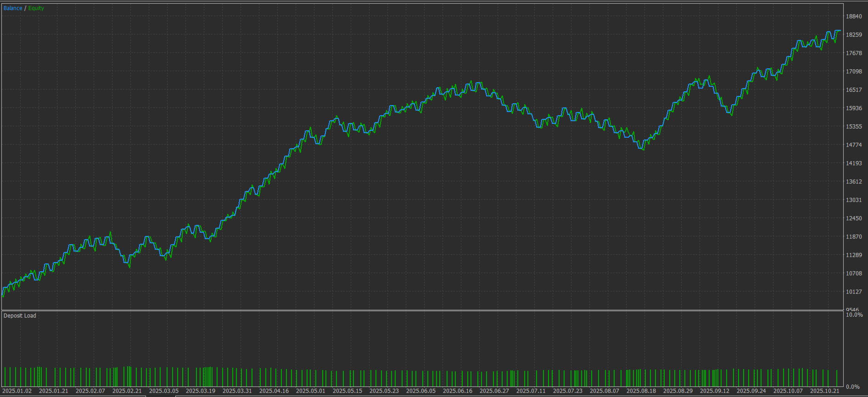868x397 pixels.
Task: Select the 13031 value on price scale
Action: pyautogui.click(x=854, y=200)
